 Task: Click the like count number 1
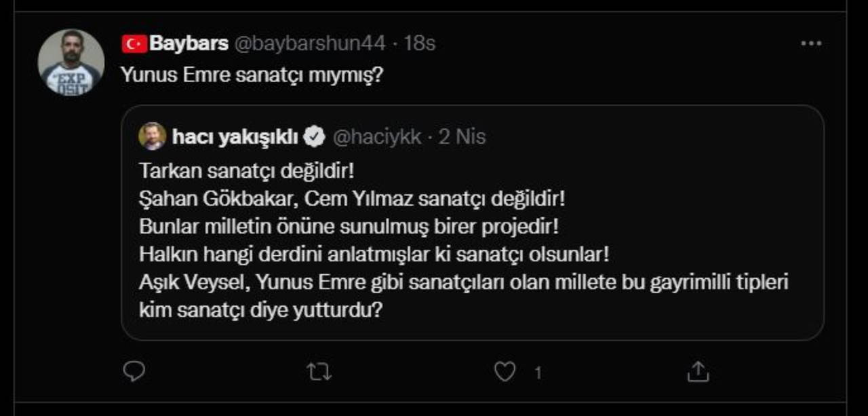[x=538, y=373]
